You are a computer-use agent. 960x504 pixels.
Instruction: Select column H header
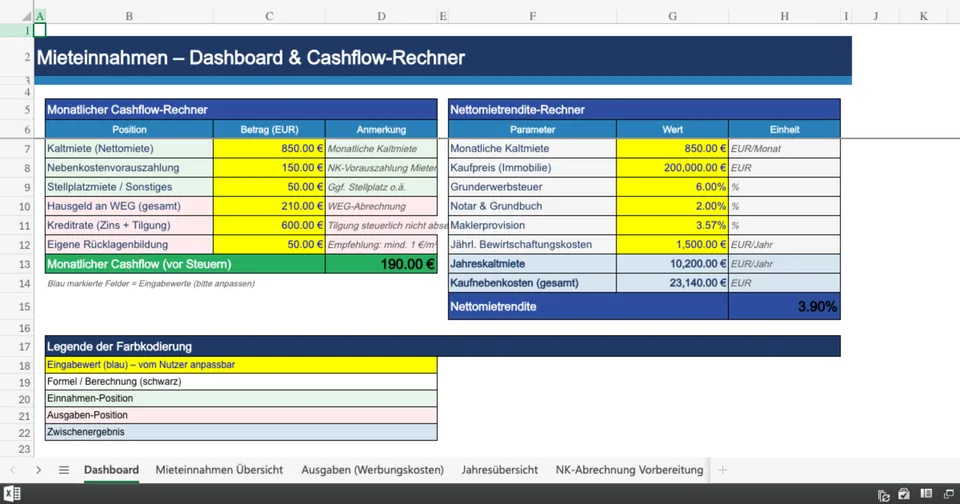click(x=784, y=17)
